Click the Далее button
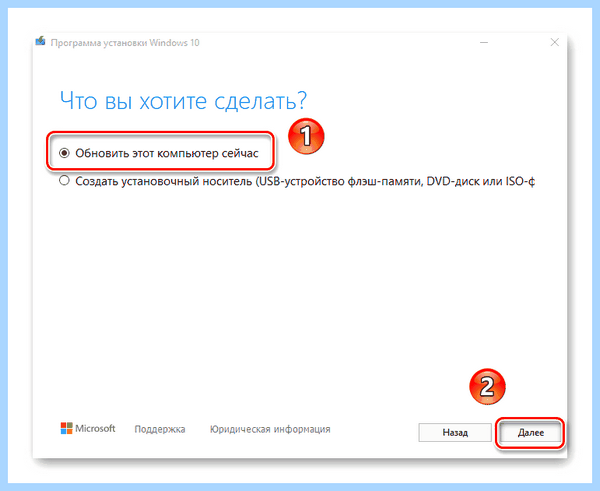 click(x=530, y=432)
